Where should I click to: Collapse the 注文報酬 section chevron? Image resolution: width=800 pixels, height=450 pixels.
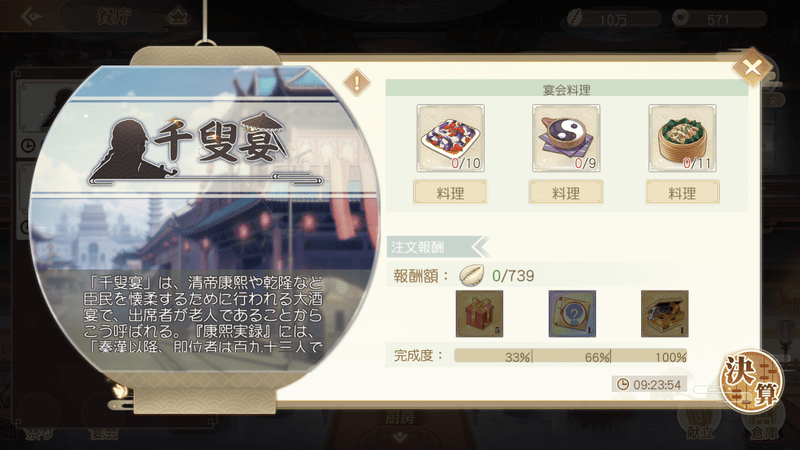[480, 247]
